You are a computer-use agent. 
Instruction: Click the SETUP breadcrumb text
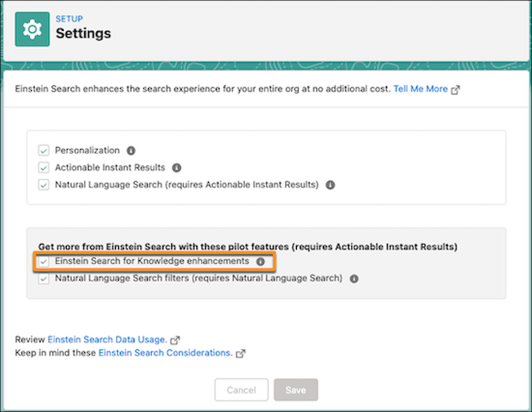pyautogui.click(x=69, y=19)
